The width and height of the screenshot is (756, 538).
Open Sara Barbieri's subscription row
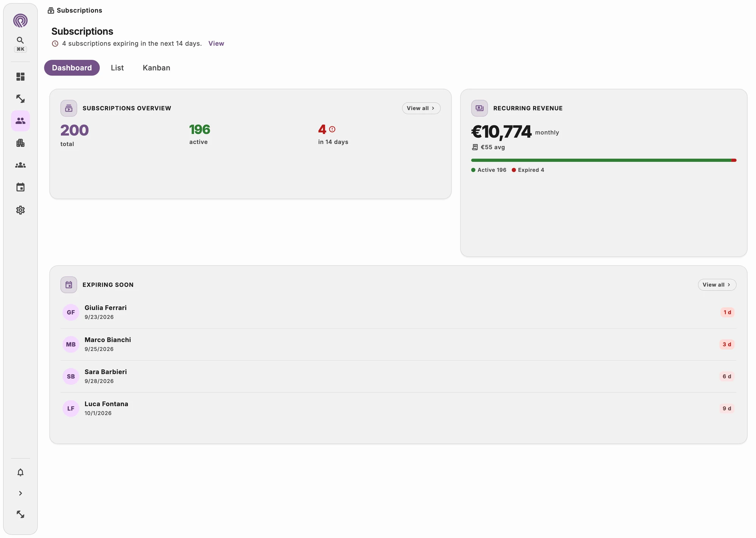(398, 376)
